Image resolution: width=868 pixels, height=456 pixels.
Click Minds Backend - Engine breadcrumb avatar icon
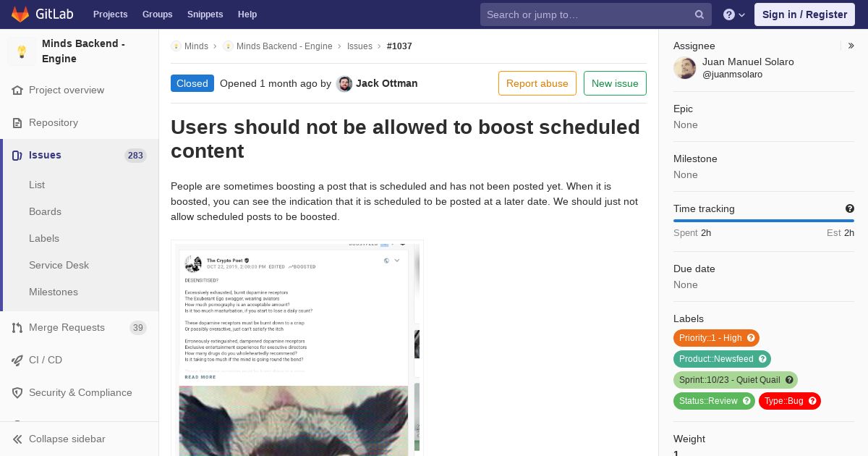(x=228, y=46)
